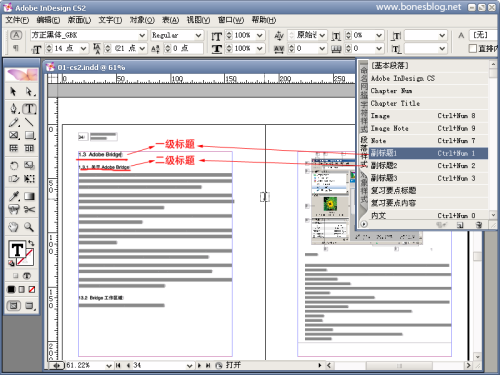Select the Direct Selection tool

[x=29, y=91]
